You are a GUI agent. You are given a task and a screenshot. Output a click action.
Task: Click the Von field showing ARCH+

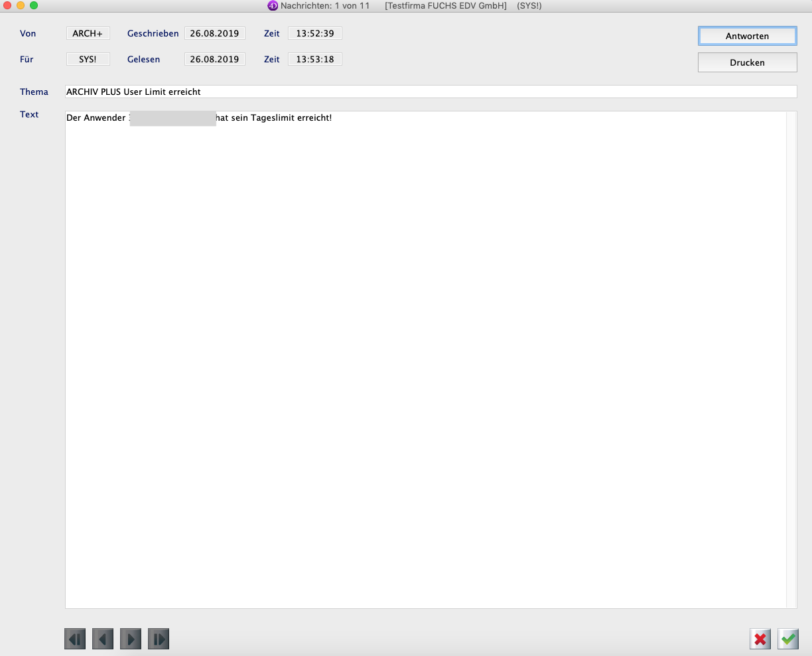88,33
